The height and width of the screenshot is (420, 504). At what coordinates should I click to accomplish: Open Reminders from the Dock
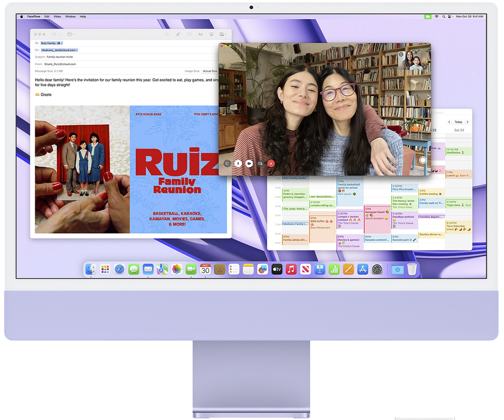coord(234,269)
